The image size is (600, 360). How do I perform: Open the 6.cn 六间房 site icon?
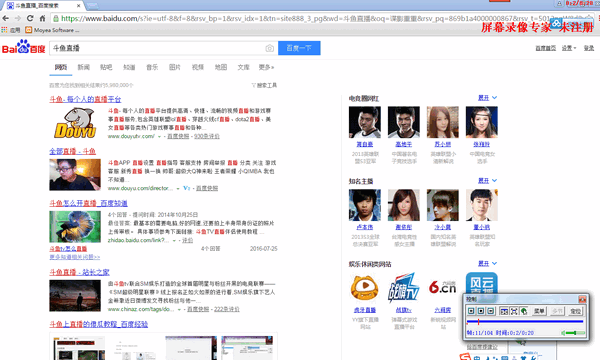click(x=442, y=287)
